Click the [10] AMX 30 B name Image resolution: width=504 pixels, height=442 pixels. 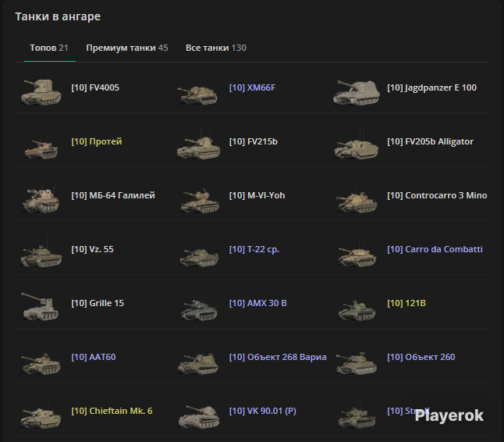[x=257, y=303]
